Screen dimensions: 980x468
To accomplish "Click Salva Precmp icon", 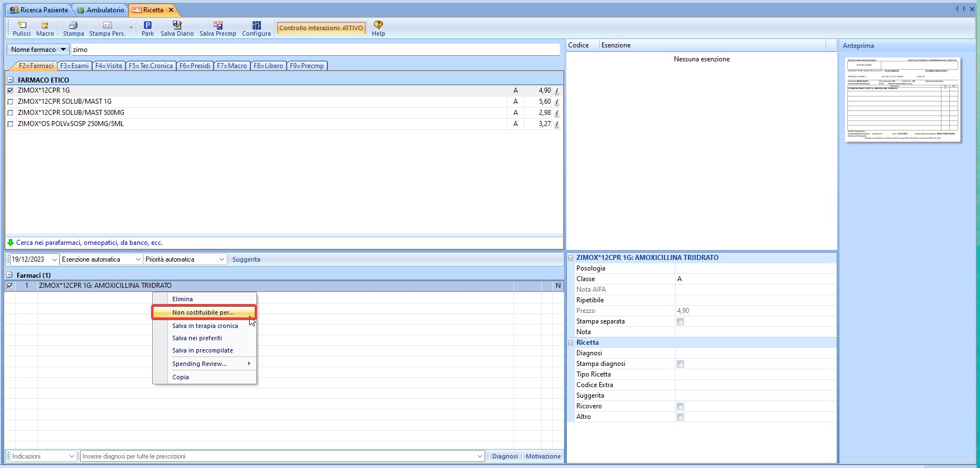I will pyautogui.click(x=218, y=28).
